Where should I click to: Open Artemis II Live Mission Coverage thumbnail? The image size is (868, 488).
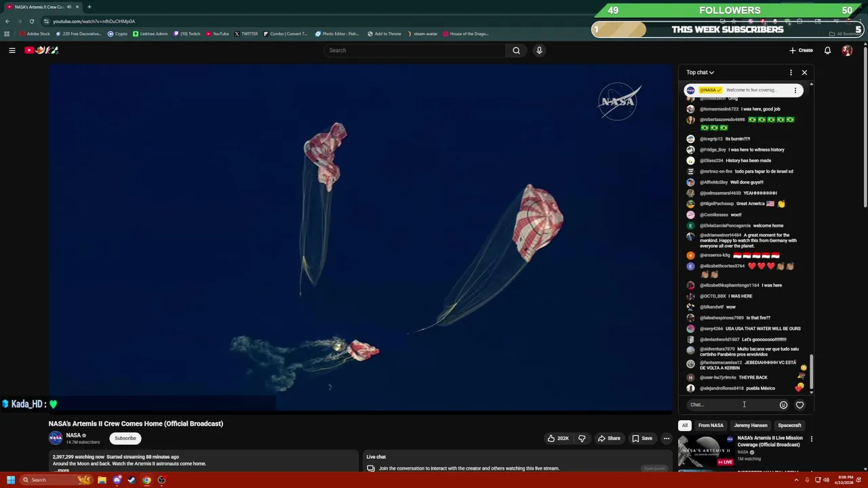pos(706,451)
